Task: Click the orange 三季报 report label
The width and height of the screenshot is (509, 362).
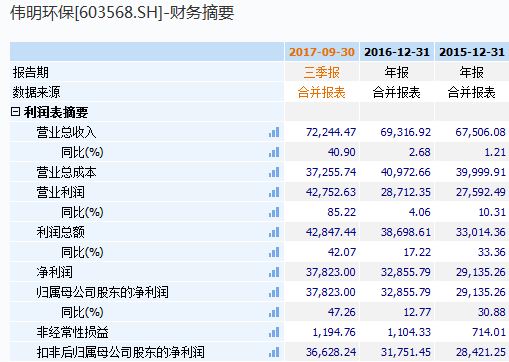Action: [322, 72]
